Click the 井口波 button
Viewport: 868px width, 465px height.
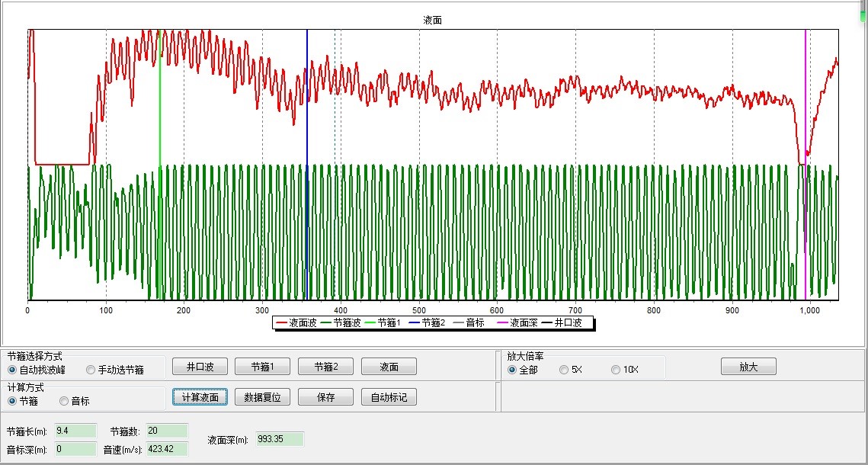[200, 367]
